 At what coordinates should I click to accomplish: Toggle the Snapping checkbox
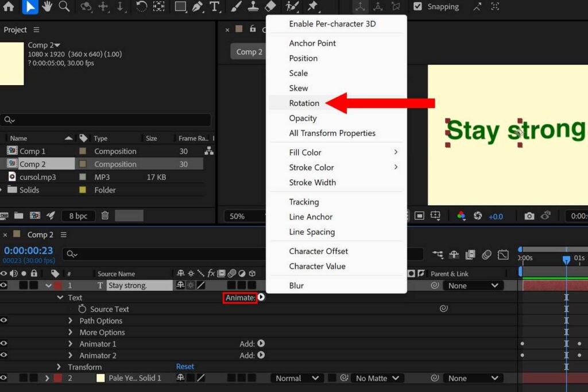pyautogui.click(x=417, y=6)
